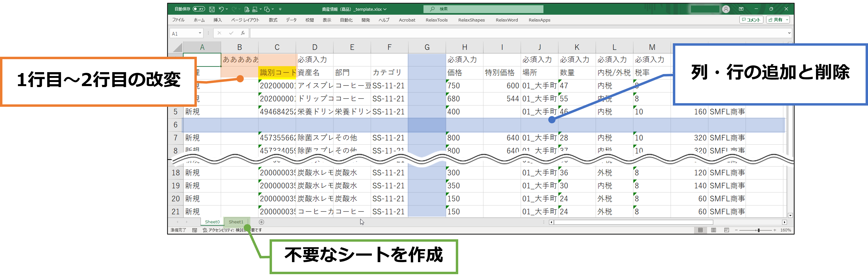Click the コメント button
This screenshot has height=278, width=868.
[x=751, y=20]
